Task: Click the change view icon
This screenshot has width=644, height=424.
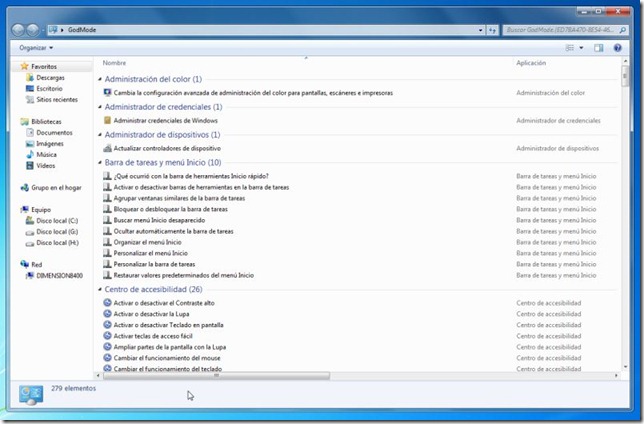Action: pyautogui.click(x=570, y=48)
